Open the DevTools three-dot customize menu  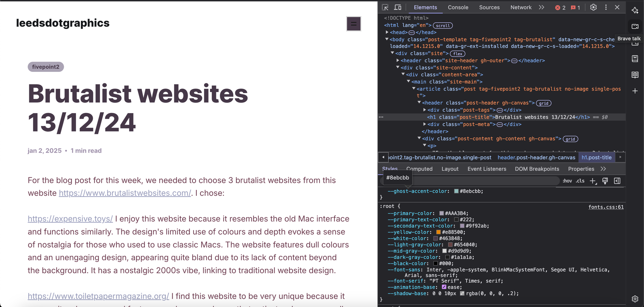coord(606,7)
